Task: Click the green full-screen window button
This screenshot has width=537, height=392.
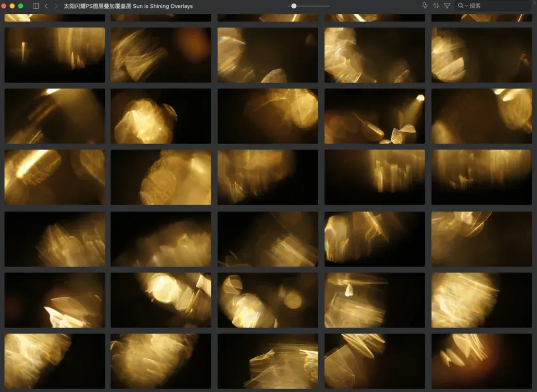Action: click(20, 6)
